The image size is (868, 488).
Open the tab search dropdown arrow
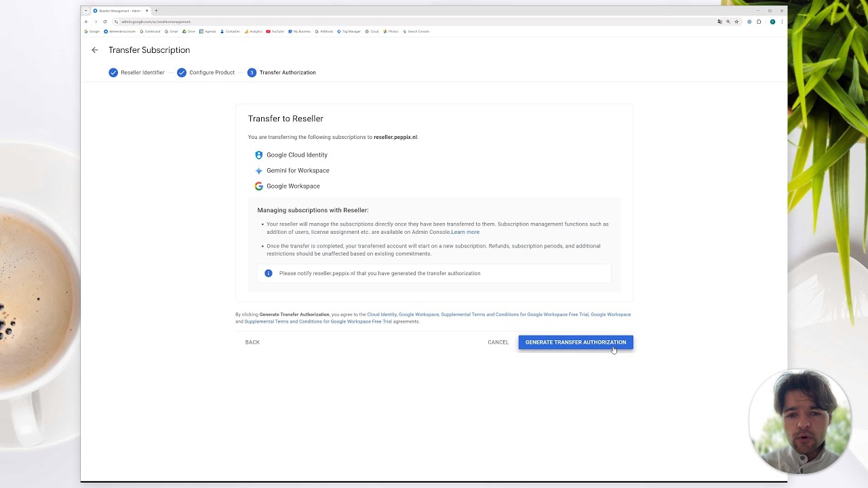pos(85,11)
